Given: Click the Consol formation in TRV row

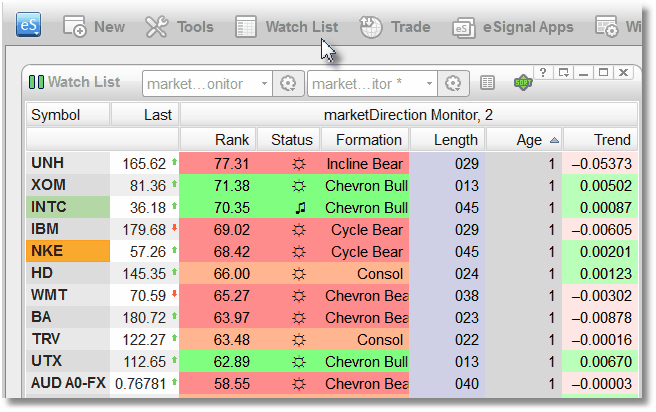Looking at the screenshot, I should 380,340.
